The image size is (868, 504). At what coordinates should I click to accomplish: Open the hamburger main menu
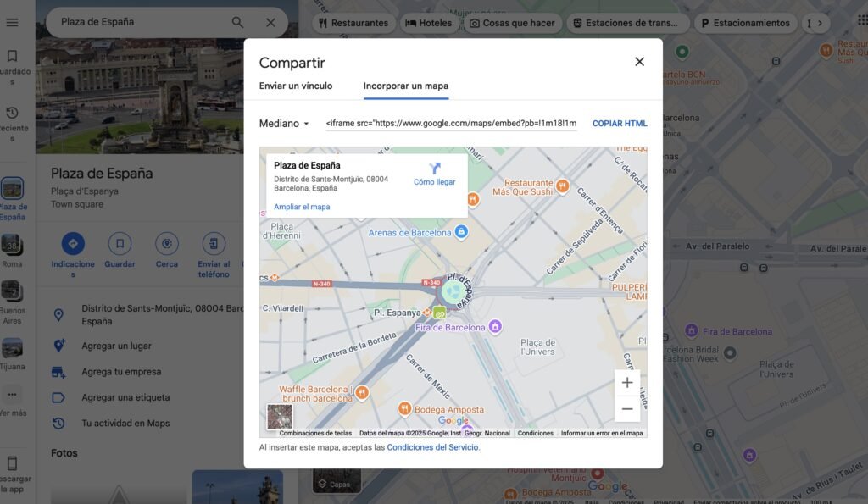tap(12, 22)
